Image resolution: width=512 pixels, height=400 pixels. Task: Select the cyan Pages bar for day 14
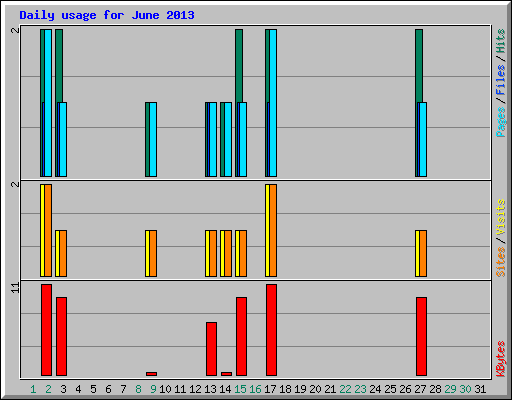tap(228, 139)
